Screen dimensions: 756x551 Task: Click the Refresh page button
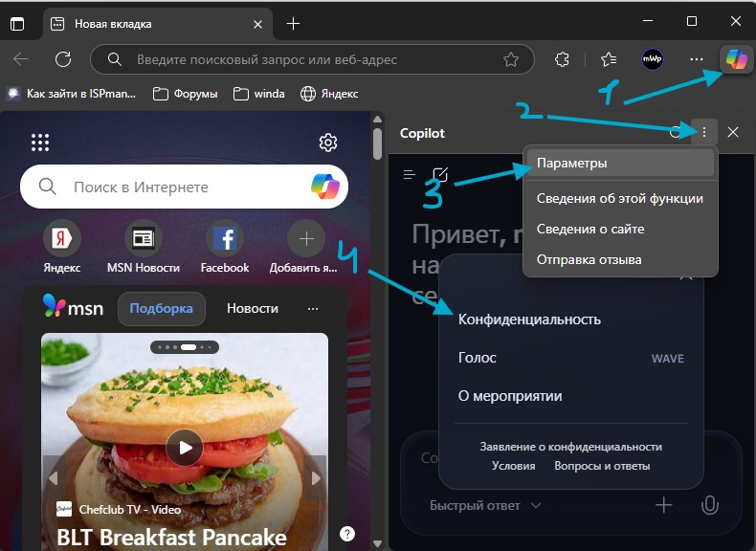[x=63, y=59]
